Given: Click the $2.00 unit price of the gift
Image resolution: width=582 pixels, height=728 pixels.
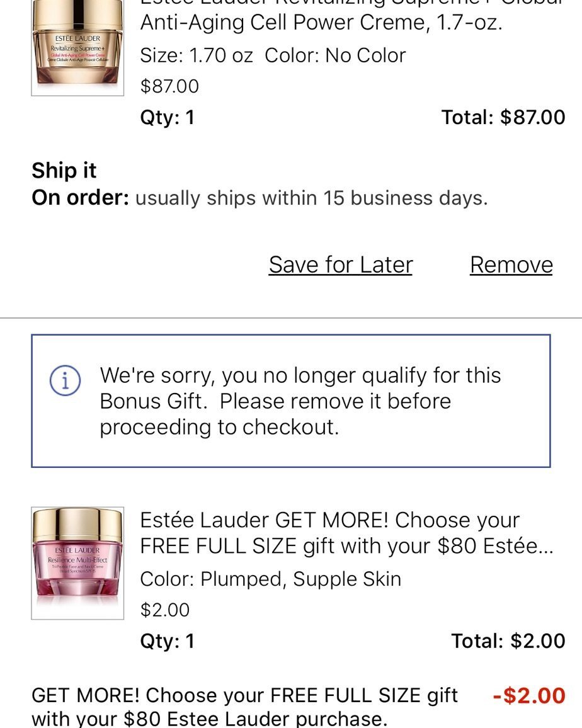Looking at the screenshot, I should pyautogui.click(x=165, y=610).
